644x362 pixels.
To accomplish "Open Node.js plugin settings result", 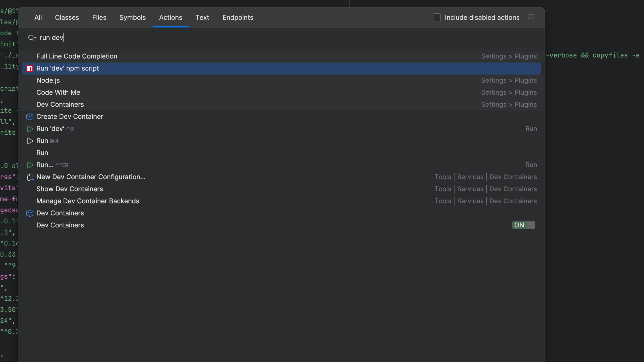I will (x=48, y=80).
